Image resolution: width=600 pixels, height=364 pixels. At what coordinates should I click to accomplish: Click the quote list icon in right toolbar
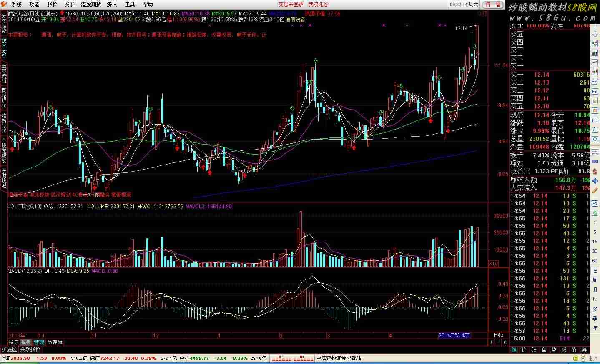pyautogui.click(x=595, y=43)
